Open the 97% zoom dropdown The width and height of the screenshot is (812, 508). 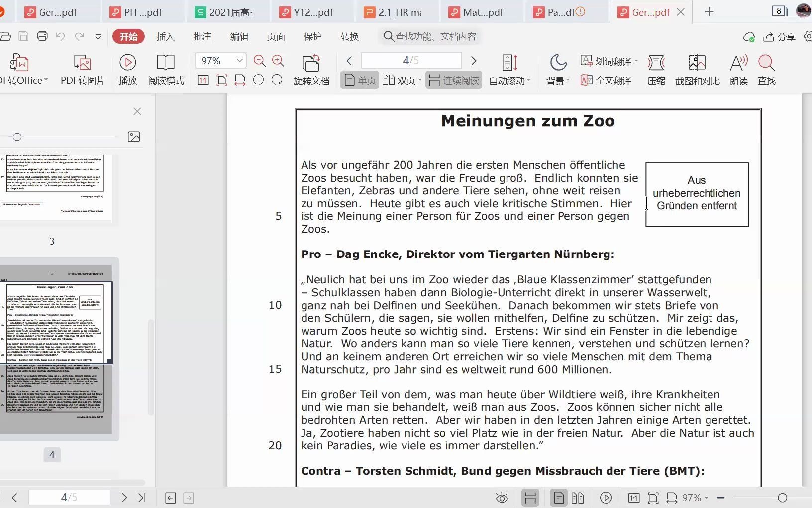(x=240, y=61)
